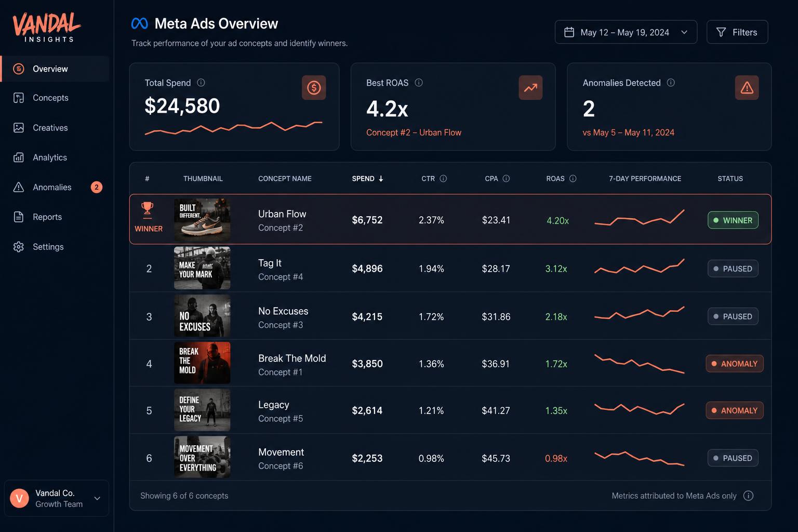
Task: Click the Define Your Legacy thumbnail
Action: click(x=202, y=410)
